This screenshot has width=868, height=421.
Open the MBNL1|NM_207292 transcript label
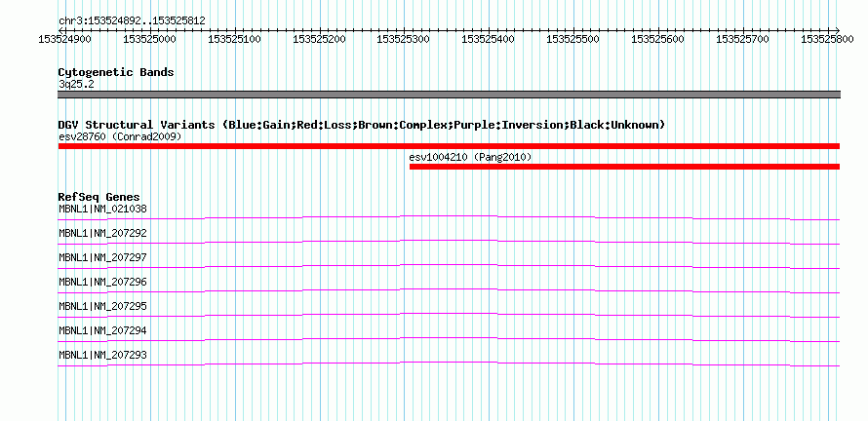point(103,234)
